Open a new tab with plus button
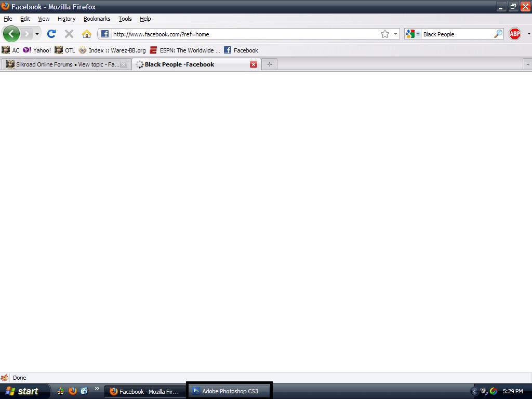Image resolution: width=532 pixels, height=399 pixels. point(269,64)
